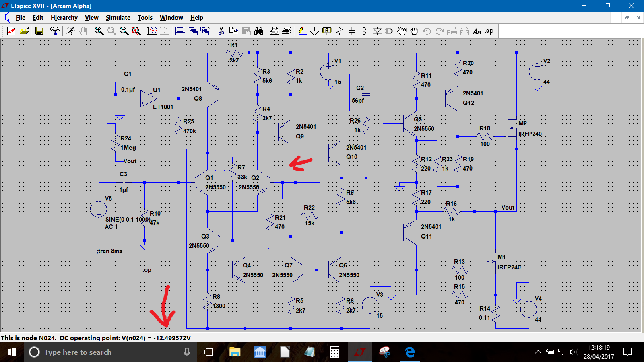Viewport: 644px width, 362px height.
Task: Open the Control Panel hammer icon
Action: tap(55, 31)
